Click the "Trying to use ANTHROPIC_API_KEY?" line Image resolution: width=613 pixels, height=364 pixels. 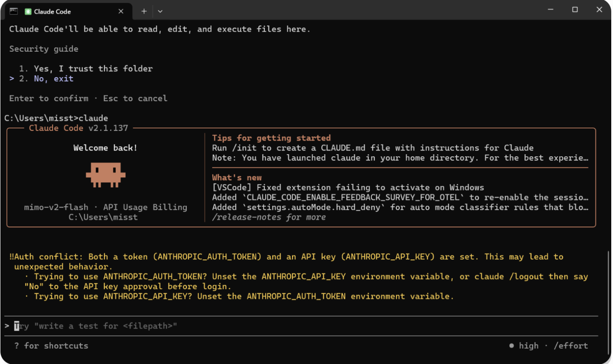[239, 296]
